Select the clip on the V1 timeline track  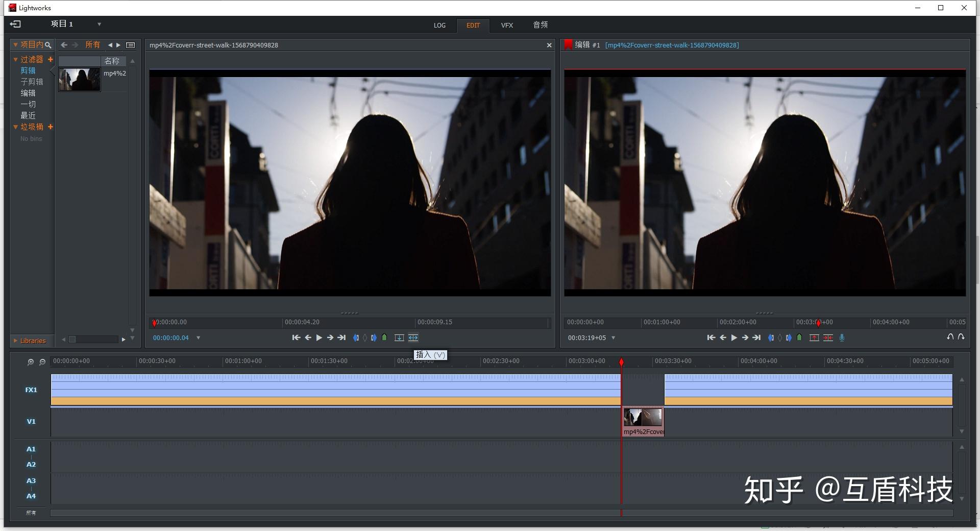(x=643, y=422)
